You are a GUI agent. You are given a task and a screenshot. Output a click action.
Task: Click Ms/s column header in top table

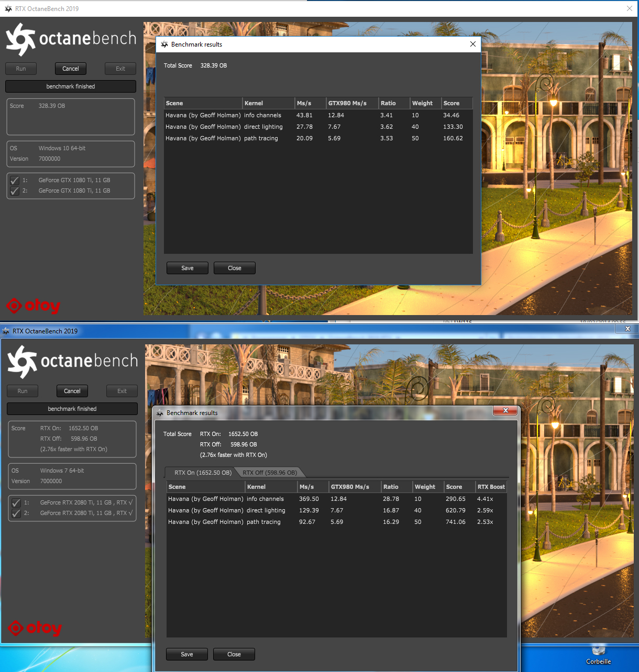(x=311, y=103)
